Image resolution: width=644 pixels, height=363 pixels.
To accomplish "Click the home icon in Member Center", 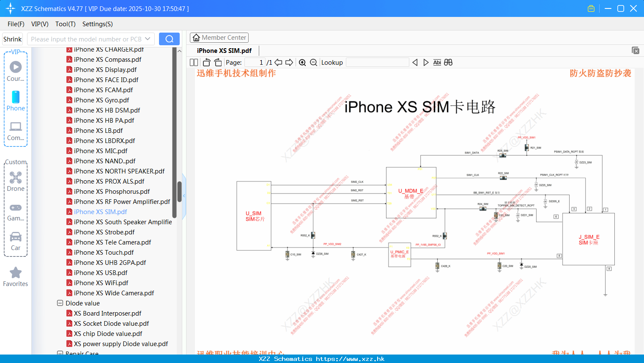I will (196, 38).
